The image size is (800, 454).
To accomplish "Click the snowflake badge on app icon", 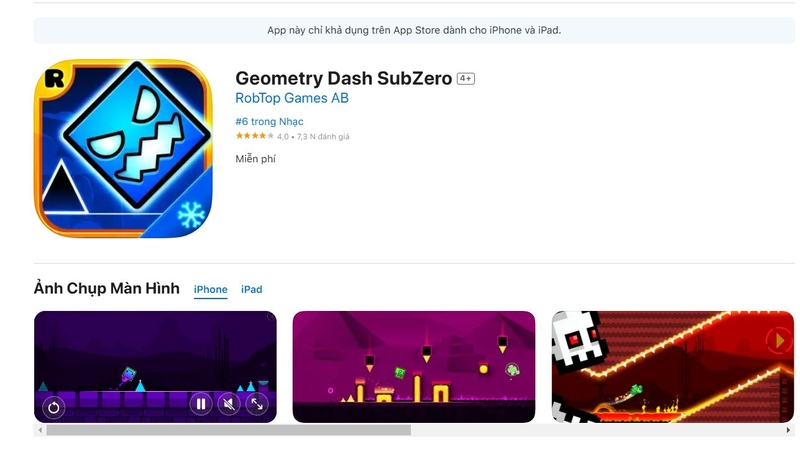I will click(191, 215).
